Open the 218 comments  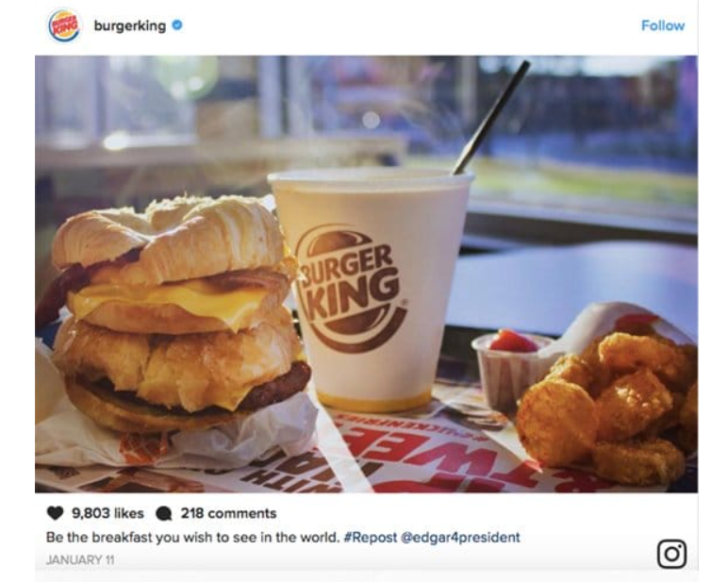click(228, 513)
